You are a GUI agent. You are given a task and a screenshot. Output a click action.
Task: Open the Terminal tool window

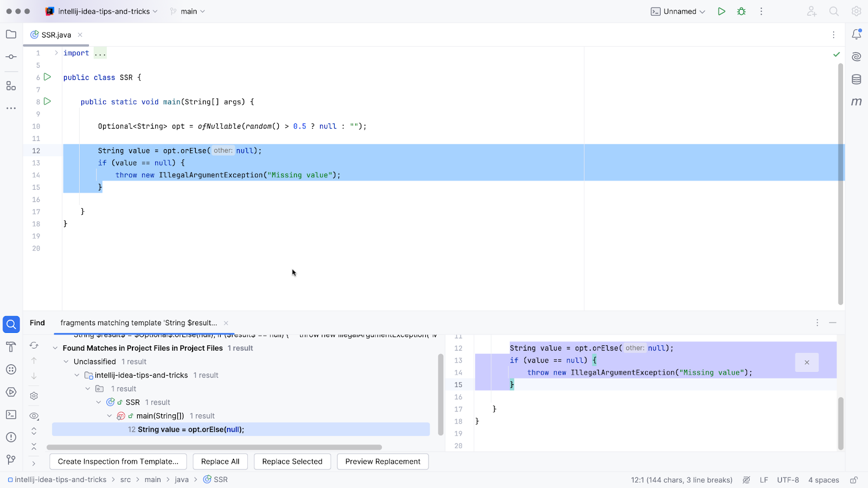(x=11, y=415)
